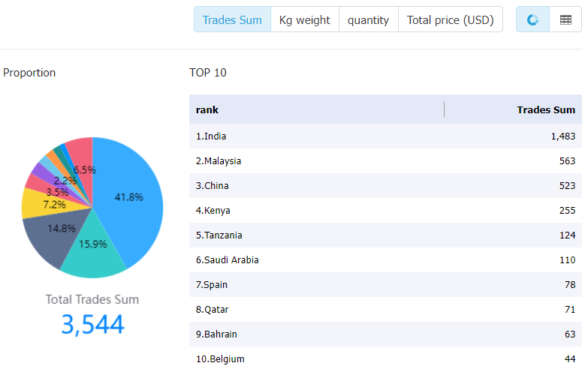Select the 10.Belgium row label
Image resolution: width=588 pixels, height=378 pixels.
click(220, 359)
